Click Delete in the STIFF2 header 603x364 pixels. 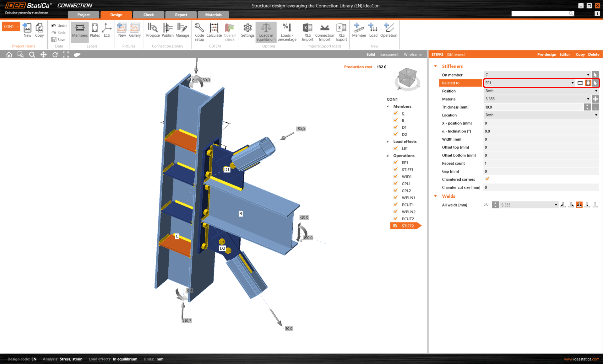pyautogui.click(x=593, y=54)
